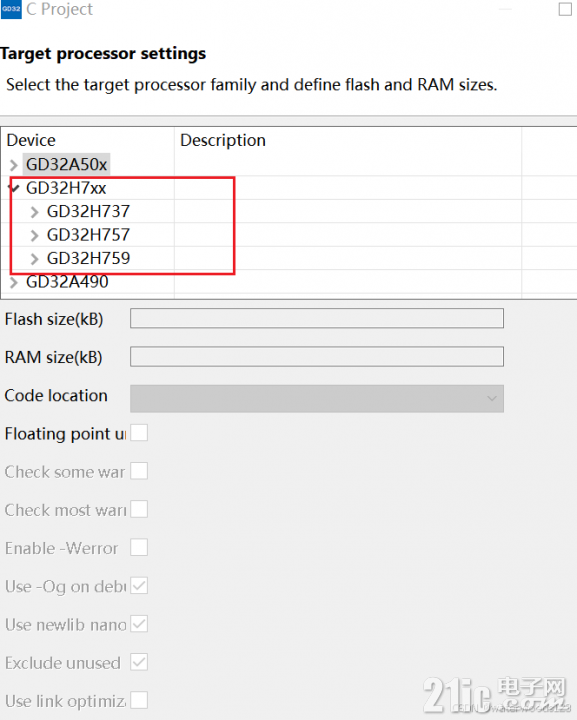
Task: Collapse the GD32H7xx device node
Action: [14, 188]
